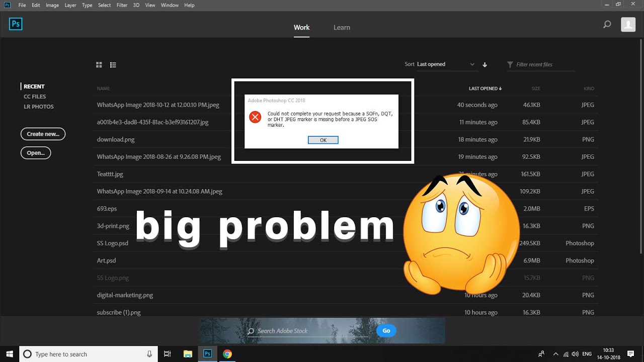
Task: Click the Go button for Adobe Stock
Action: 386,330
